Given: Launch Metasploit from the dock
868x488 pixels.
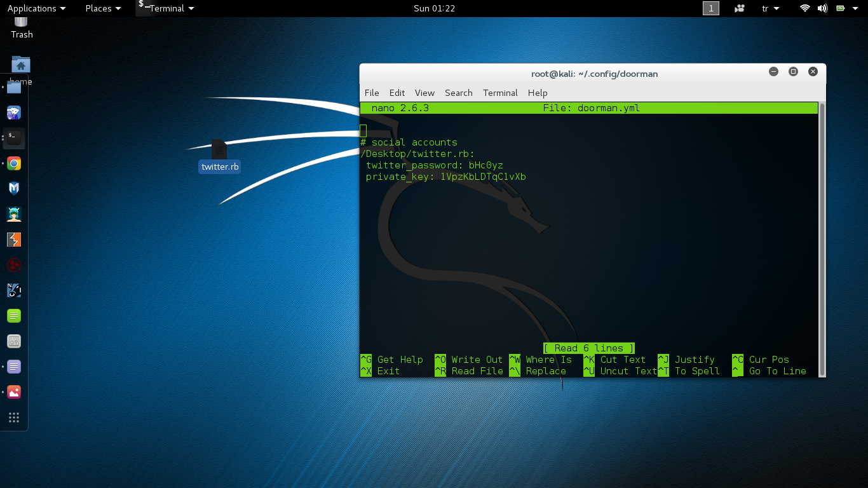Looking at the screenshot, I should coord(14,189).
